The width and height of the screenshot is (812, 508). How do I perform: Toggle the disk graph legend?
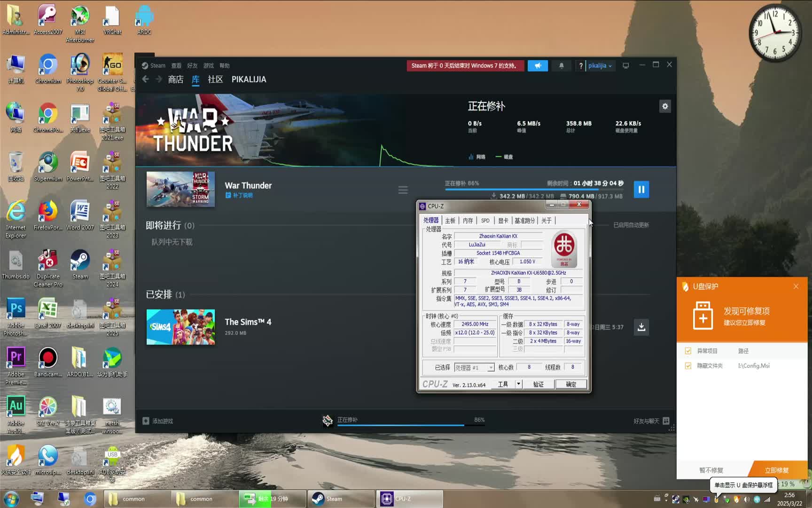[x=504, y=157]
